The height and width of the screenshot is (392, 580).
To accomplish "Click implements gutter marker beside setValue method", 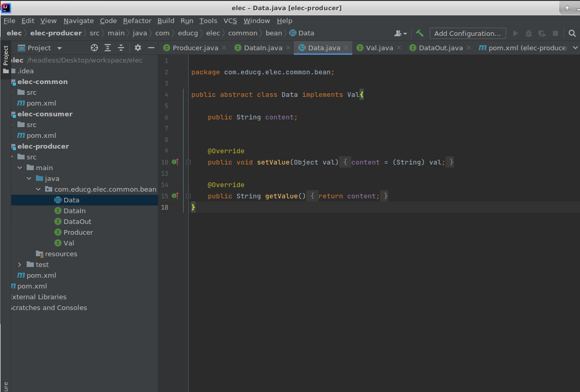I will tap(175, 162).
